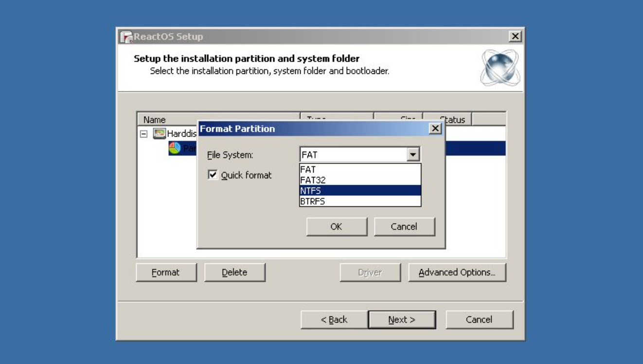643x364 pixels.
Task: Click the partition pie chart icon
Action: (x=175, y=148)
